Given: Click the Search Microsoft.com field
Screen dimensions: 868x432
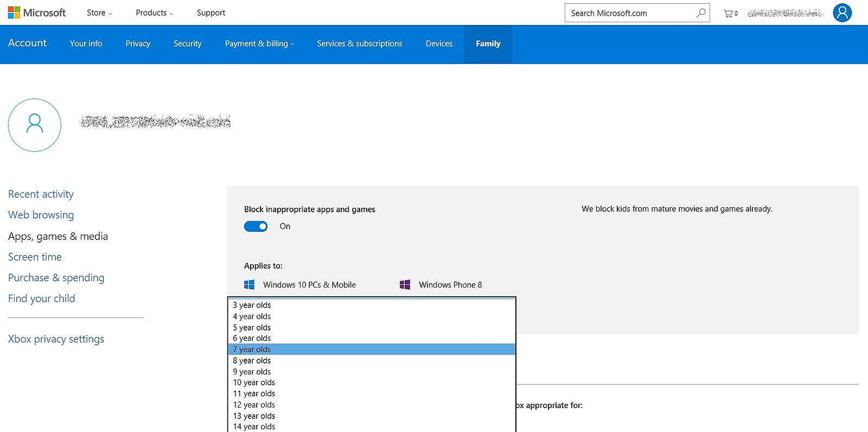Looking at the screenshot, I should 629,13.
